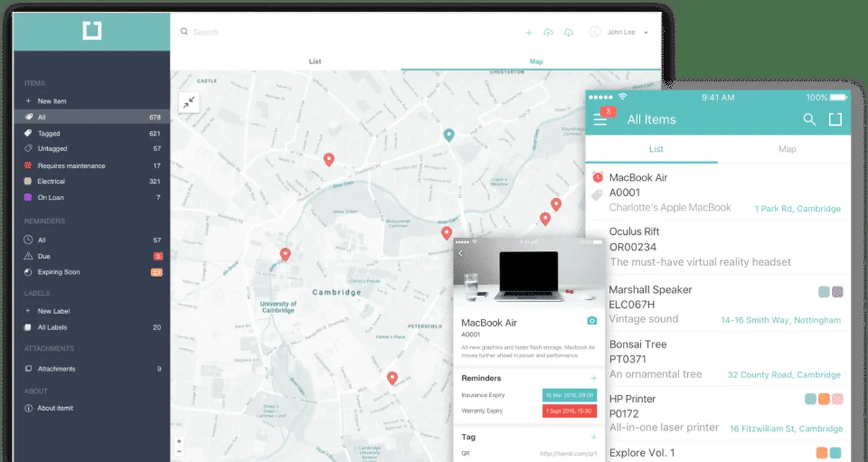The height and width of the screenshot is (462, 868).
Task: Collapse the map with the shrink arrows icon
Action: coord(189,103)
